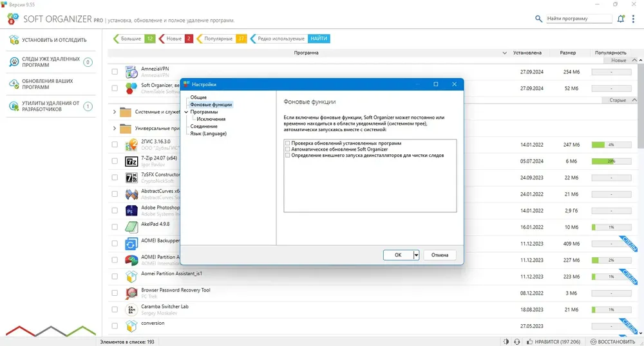Click the Adobe Photoshop icon
The image size is (644, 346).
pyautogui.click(x=131, y=211)
